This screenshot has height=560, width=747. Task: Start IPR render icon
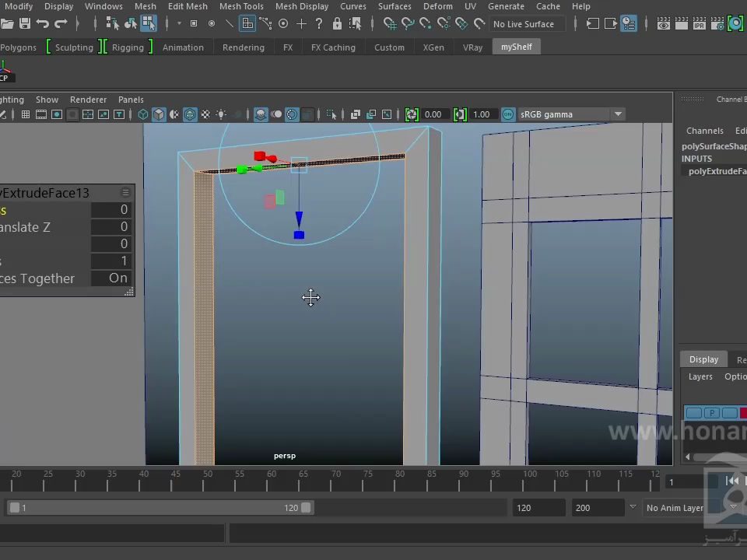[699, 23]
